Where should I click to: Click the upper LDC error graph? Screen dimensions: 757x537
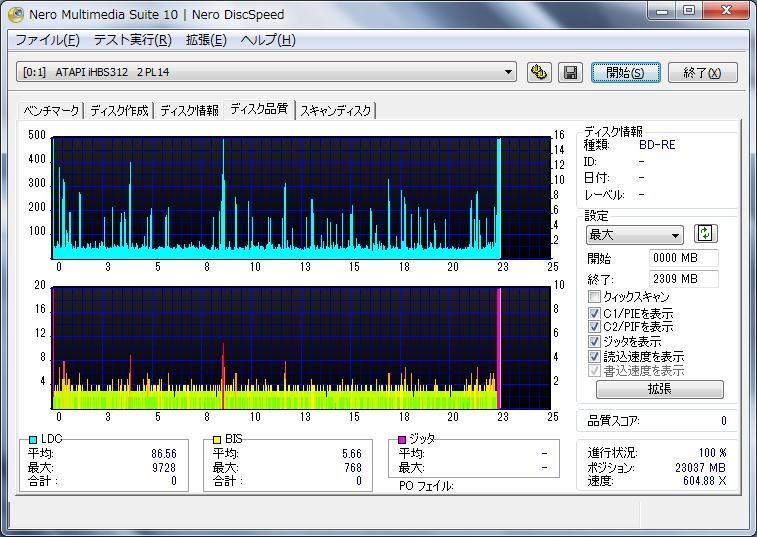click(x=301, y=198)
